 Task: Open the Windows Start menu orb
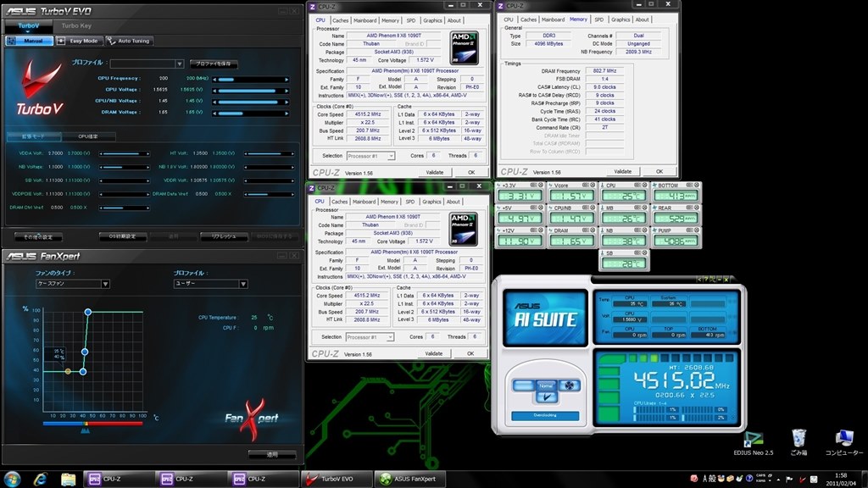pos(12,479)
